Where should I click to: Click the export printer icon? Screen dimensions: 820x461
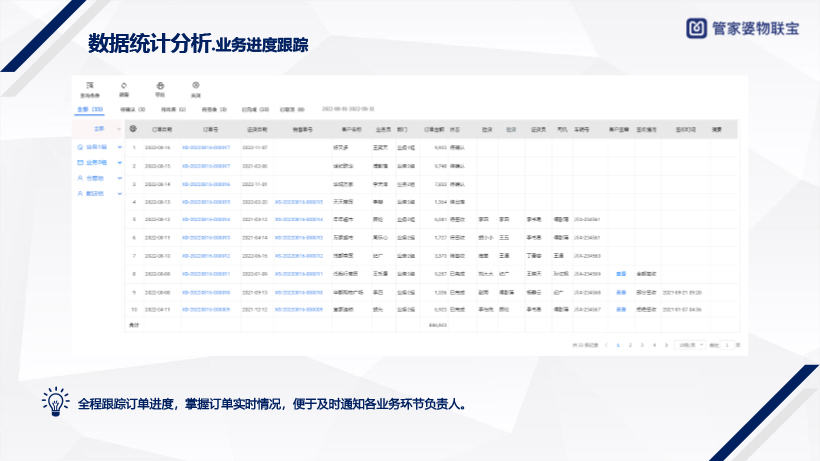coord(159,85)
